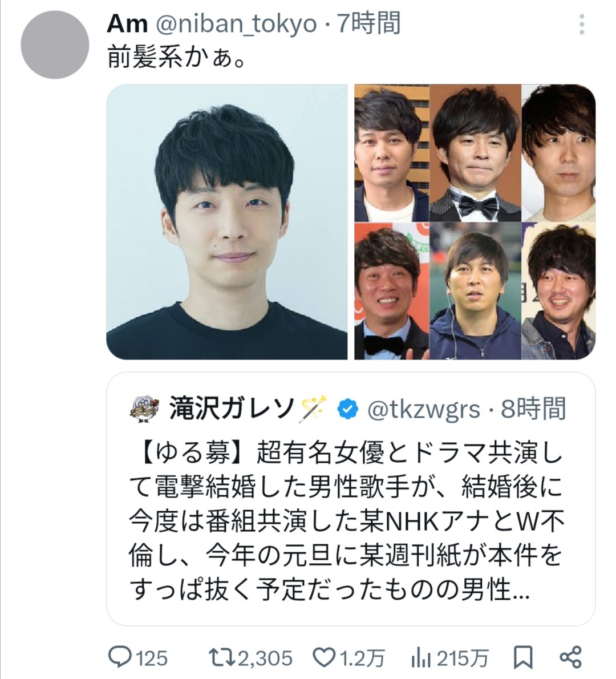Click the display name Am
The image size is (616, 679).
click(127, 23)
